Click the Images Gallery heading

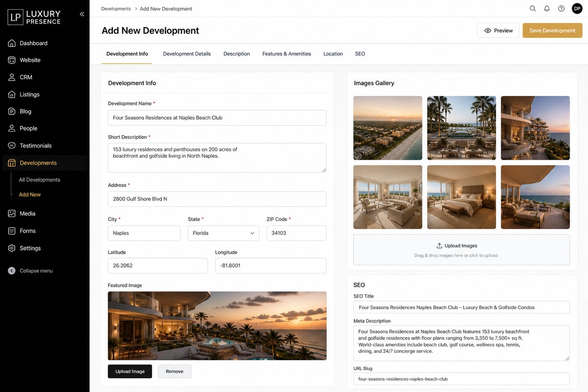pos(374,83)
